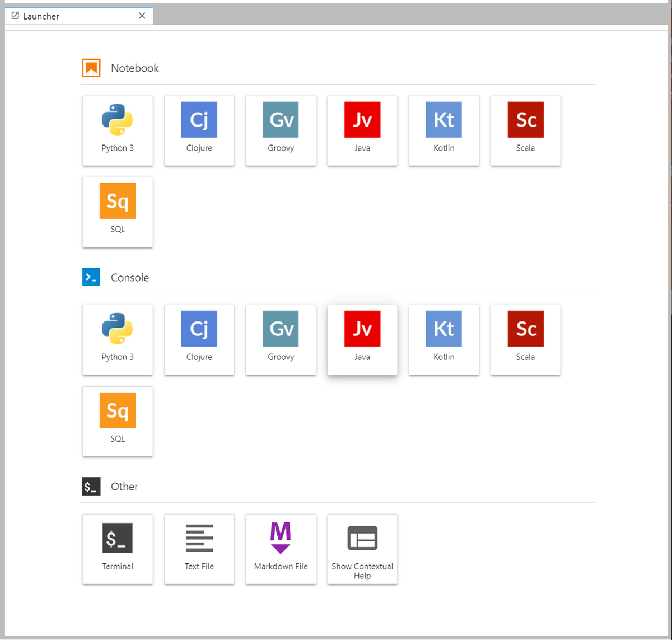Open a Python 3 console

point(118,340)
